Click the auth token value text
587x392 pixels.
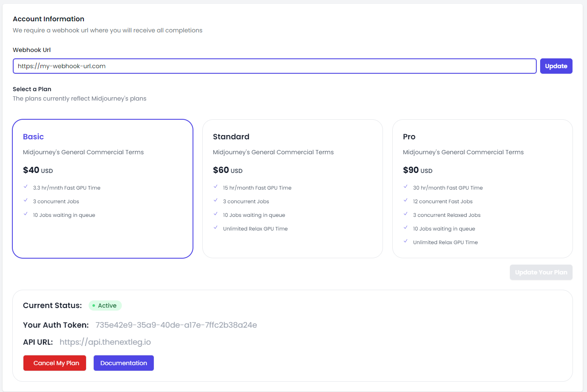(x=176, y=325)
